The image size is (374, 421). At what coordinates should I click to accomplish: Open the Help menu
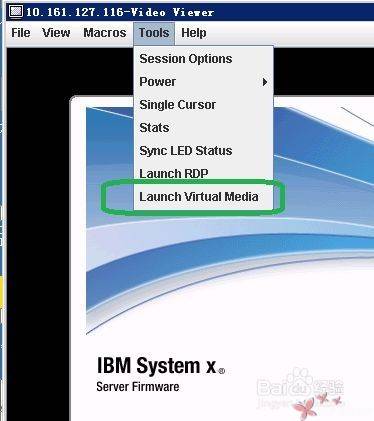pos(194,33)
